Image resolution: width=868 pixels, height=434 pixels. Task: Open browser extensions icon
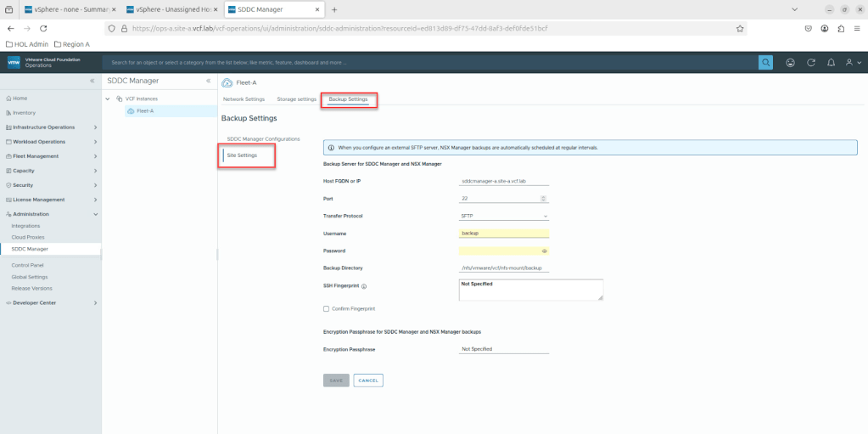click(x=841, y=28)
